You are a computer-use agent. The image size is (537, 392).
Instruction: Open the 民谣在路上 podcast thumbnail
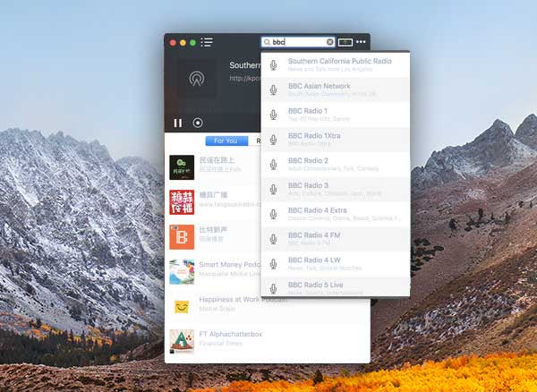pos(182,167)
